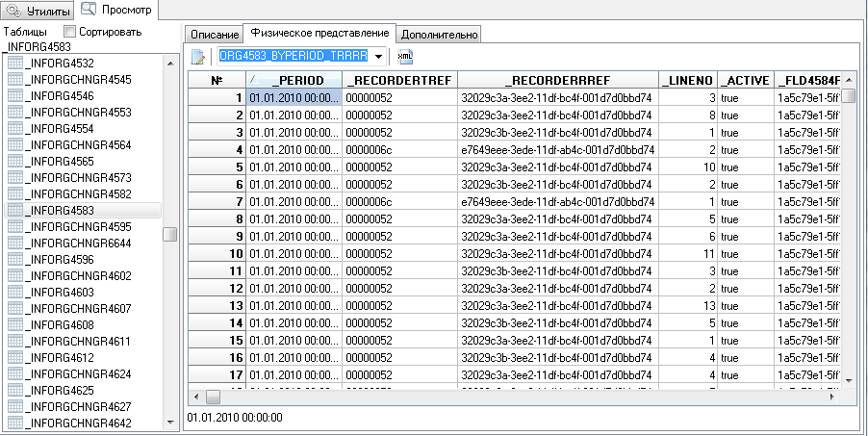Click the table icon beside _INFORGCHNGR4595

[14, 226]
